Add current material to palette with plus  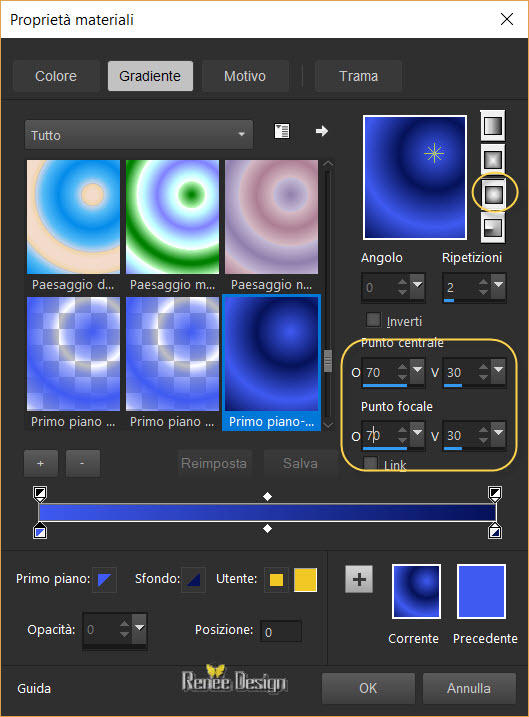click(359, 579)
